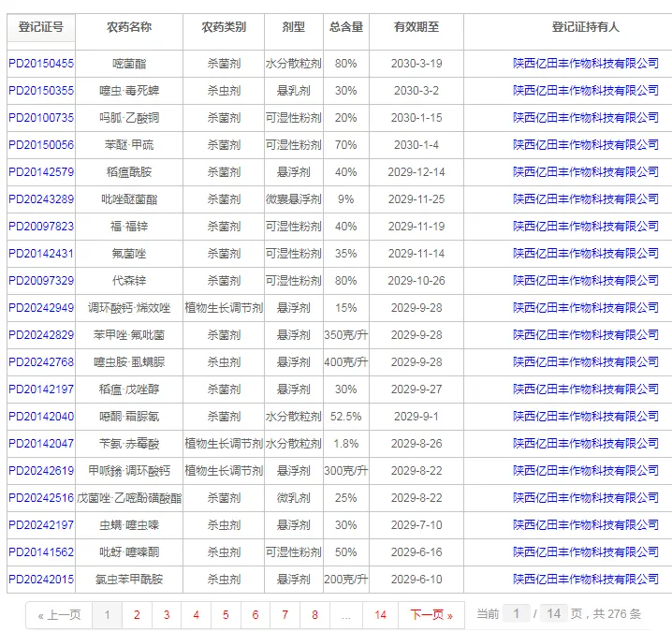Open registration PD20142040 link

pyautogui.click(x=41, y=417)
